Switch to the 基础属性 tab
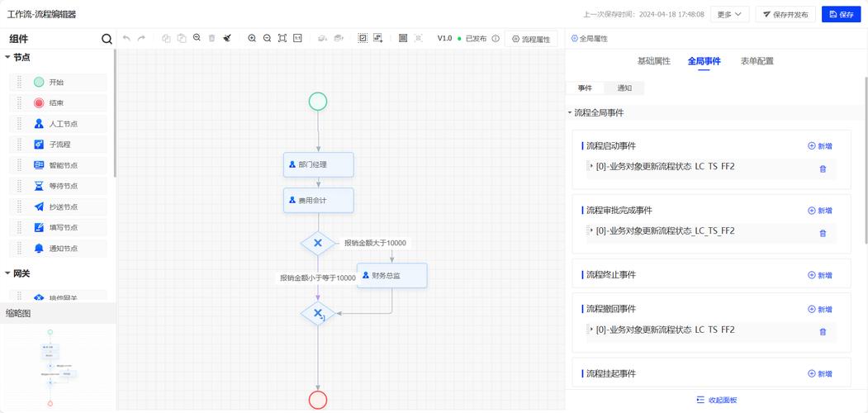Viewport: 868px width, 413px height. 654,61
